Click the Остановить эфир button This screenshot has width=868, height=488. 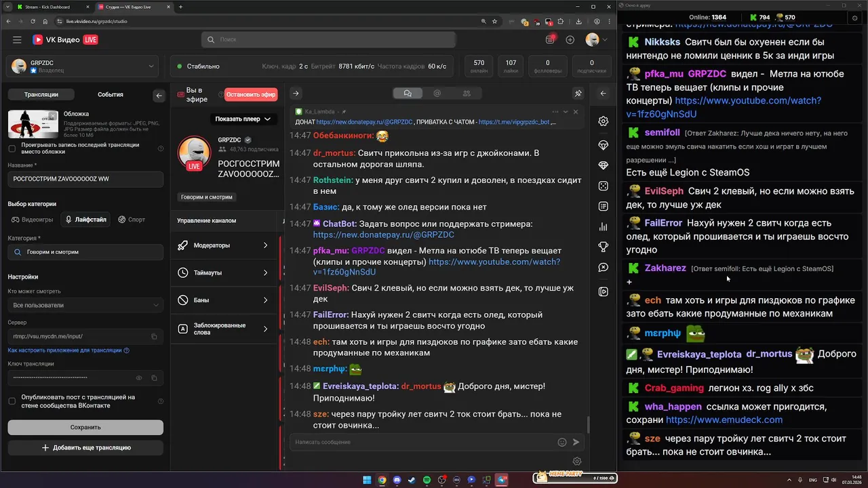tap(251, 95)
